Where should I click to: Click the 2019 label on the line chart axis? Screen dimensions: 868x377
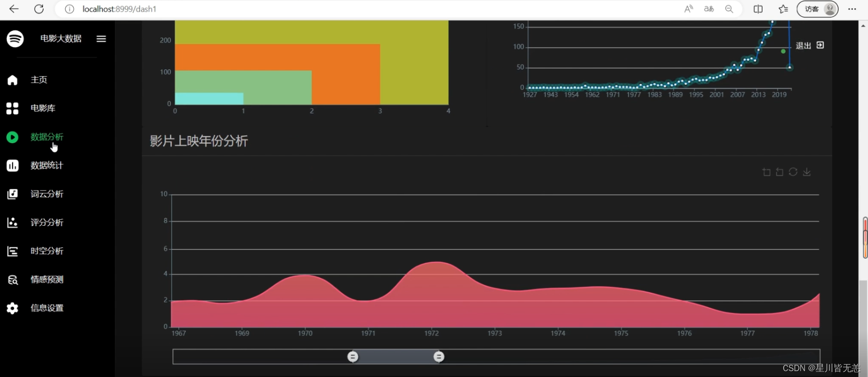[x=779, y=95]
